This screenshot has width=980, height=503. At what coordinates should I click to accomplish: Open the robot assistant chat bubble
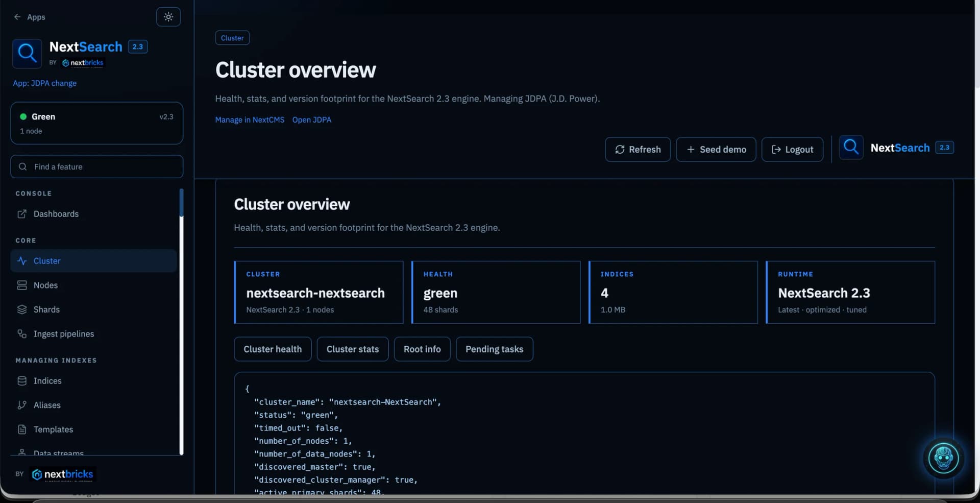click(x=943, y=458)
